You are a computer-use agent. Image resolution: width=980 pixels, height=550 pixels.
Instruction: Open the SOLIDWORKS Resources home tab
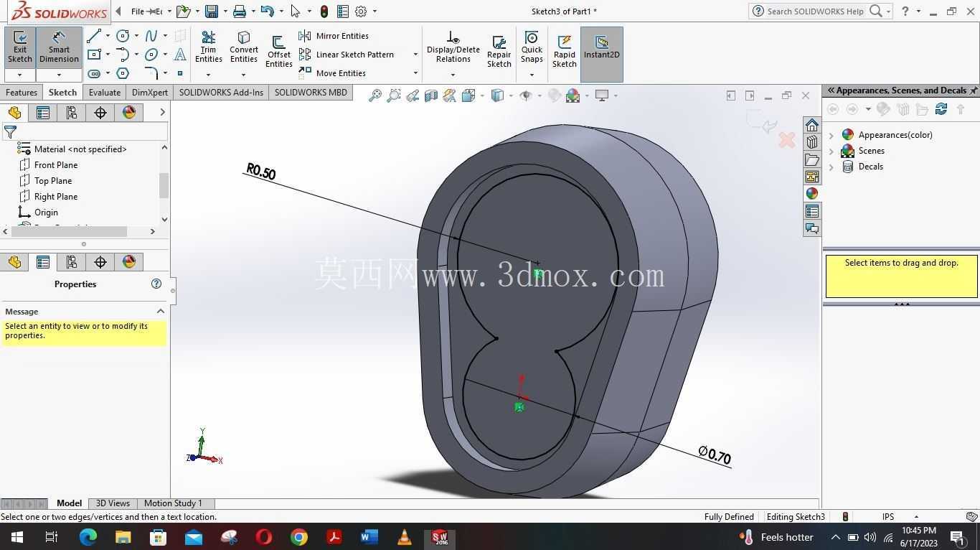[x=811, y=125]
